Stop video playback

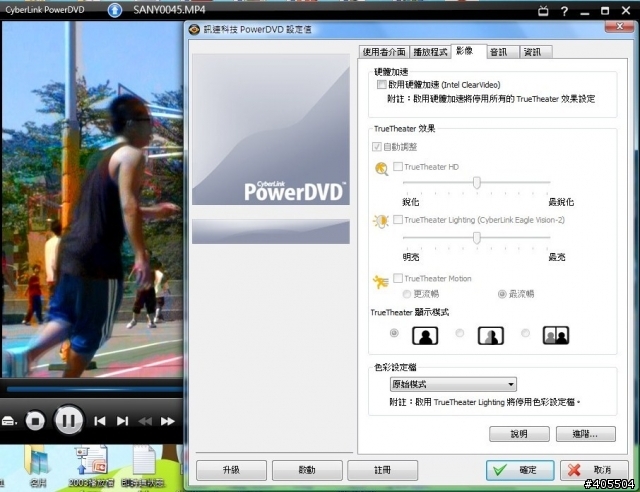(35, 421)
